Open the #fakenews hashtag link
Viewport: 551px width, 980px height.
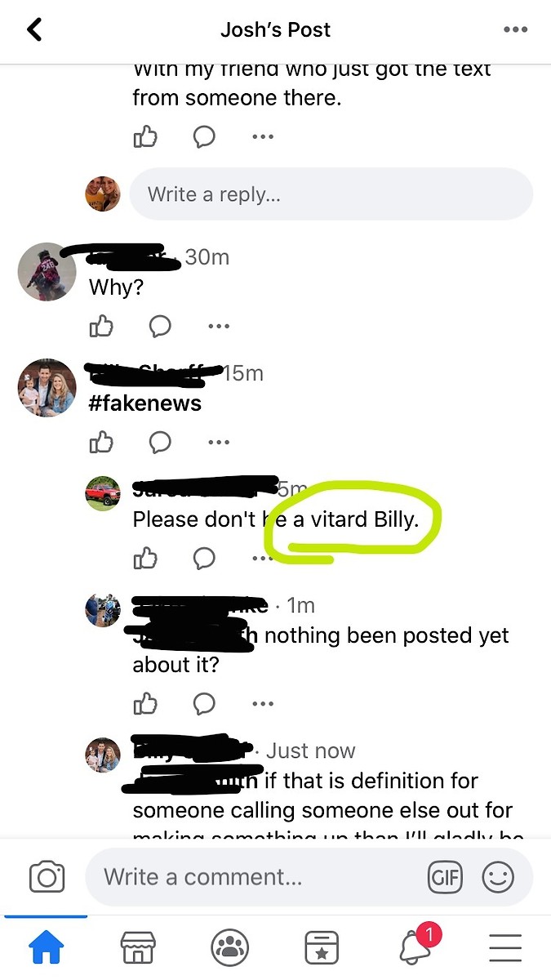coord(144,403)
